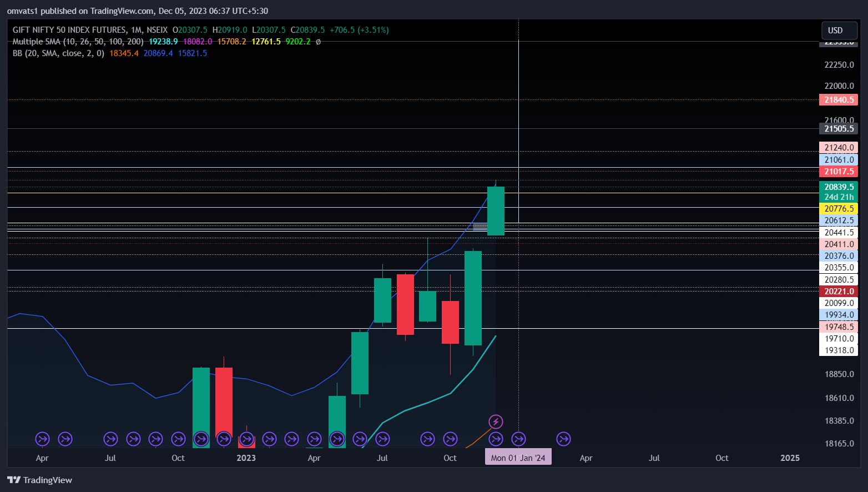Viewport: 868px width, 492px height.
Task: Click the 18610.0 price axis tick
Action: pos(839,398)
